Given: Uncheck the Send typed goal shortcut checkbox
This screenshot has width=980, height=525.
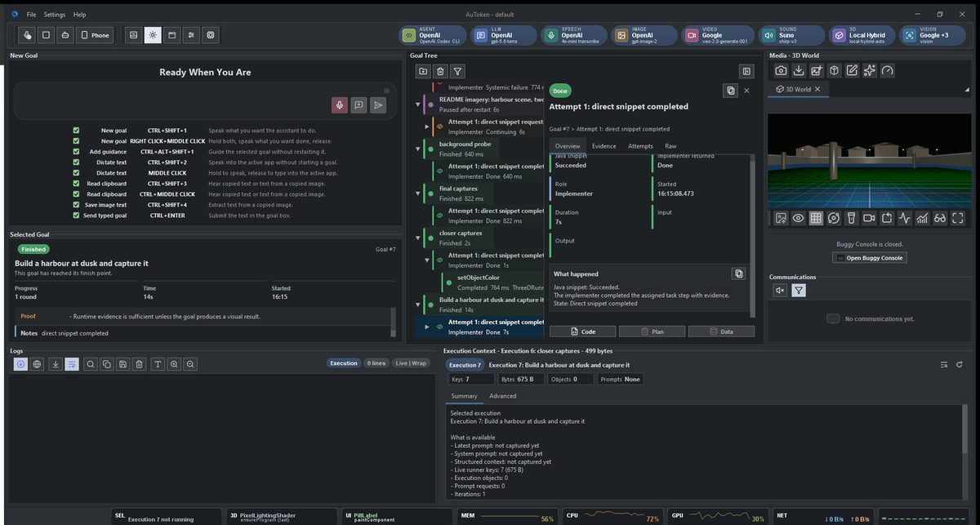Looking at the screenshot, I should pos(76,216).
